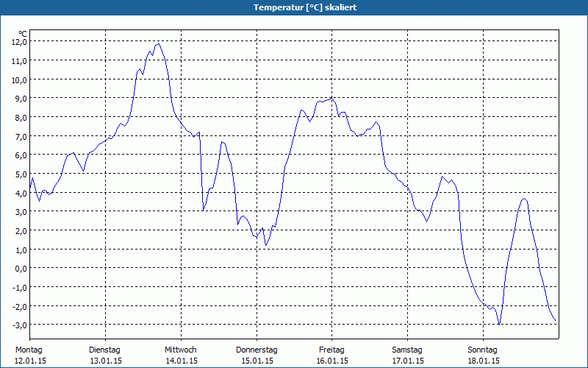Click the '9,0' temperature axis value

point(21,99)
